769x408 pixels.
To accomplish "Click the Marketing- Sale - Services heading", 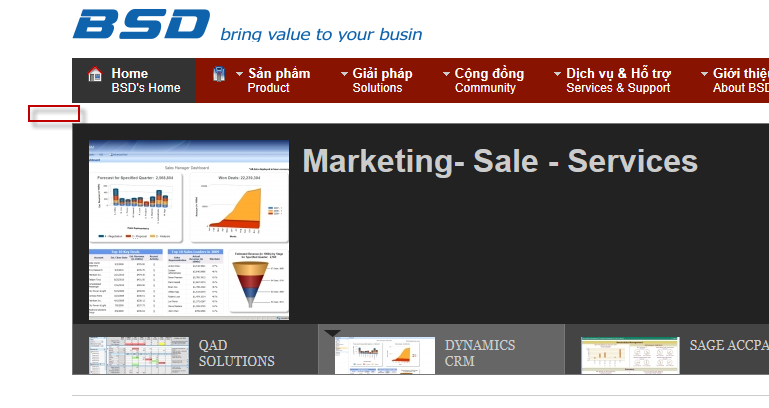I will [500, 162].
